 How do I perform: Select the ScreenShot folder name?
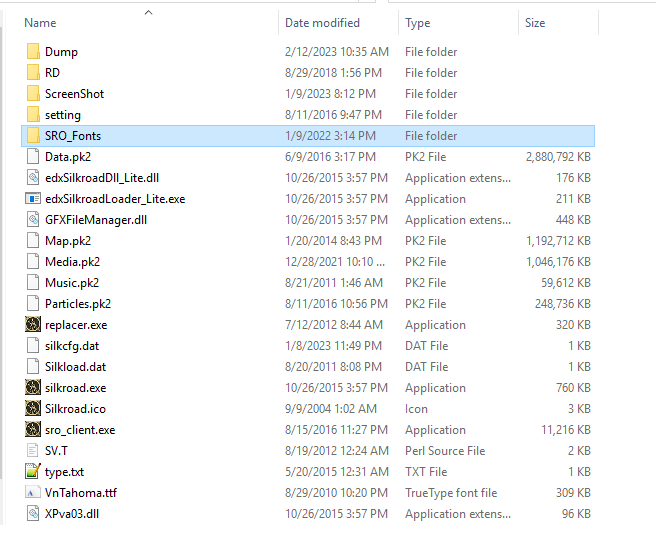pyautogui.click(x=74, y=93)
